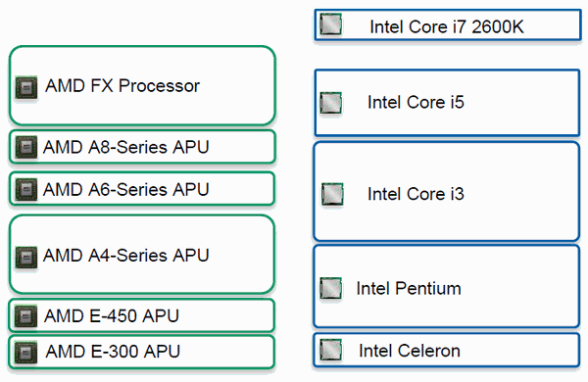The height and width of the screenshot is (382, 588).
Task: Click the AMD FX Processor chip icon
Action: tap(26, 87)
